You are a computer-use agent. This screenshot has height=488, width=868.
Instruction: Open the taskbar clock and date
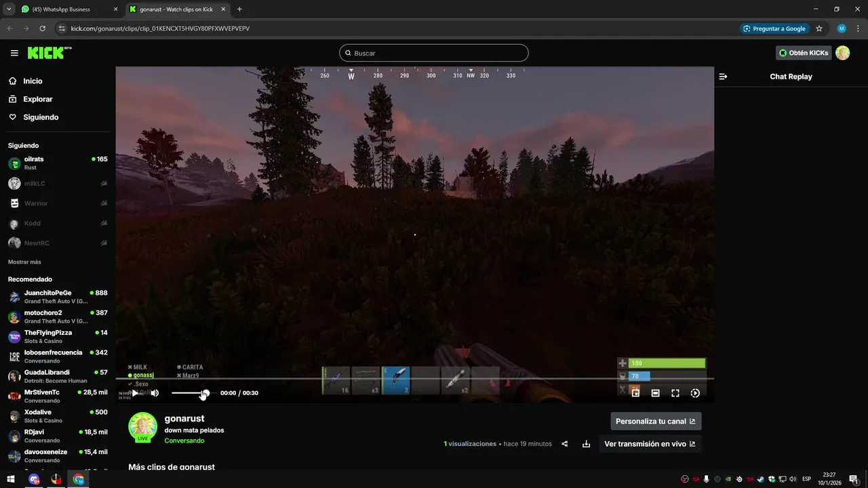coord(829,479)
